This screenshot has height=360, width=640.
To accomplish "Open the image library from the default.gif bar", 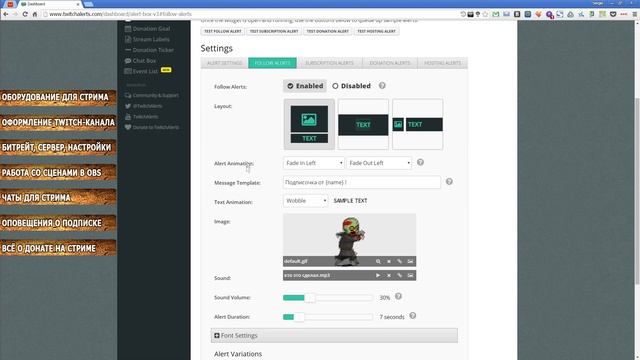I will point(410,261).
